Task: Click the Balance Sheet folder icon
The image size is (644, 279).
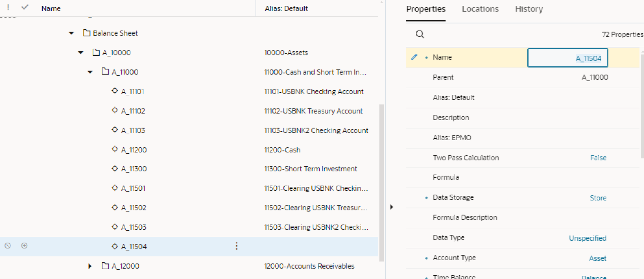Action: point(87,33)
